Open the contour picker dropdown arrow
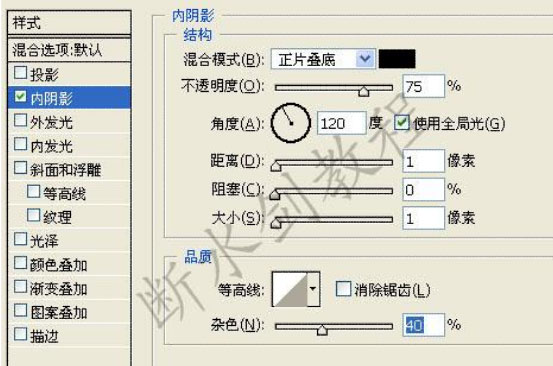 click(x=313, y=289)
